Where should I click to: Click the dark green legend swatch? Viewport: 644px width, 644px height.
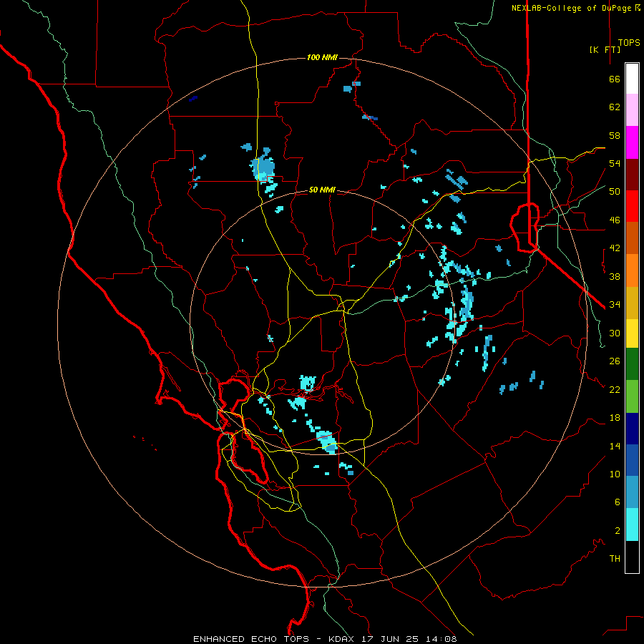click(632, 364)
